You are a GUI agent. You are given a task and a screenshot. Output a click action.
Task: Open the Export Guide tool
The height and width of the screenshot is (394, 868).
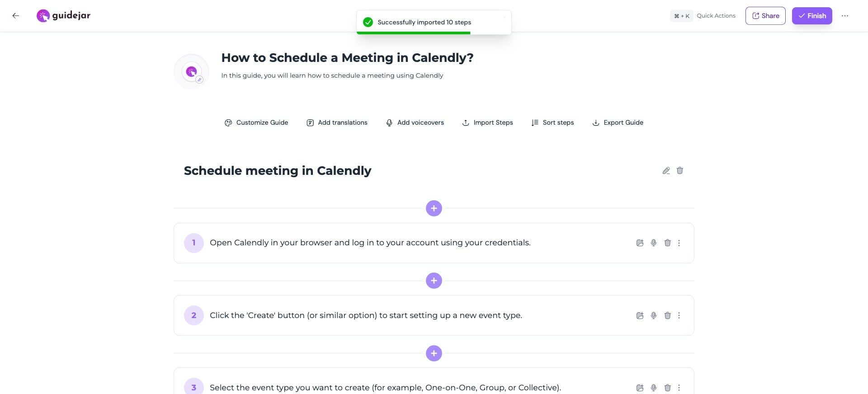click(x=618, y=122)
